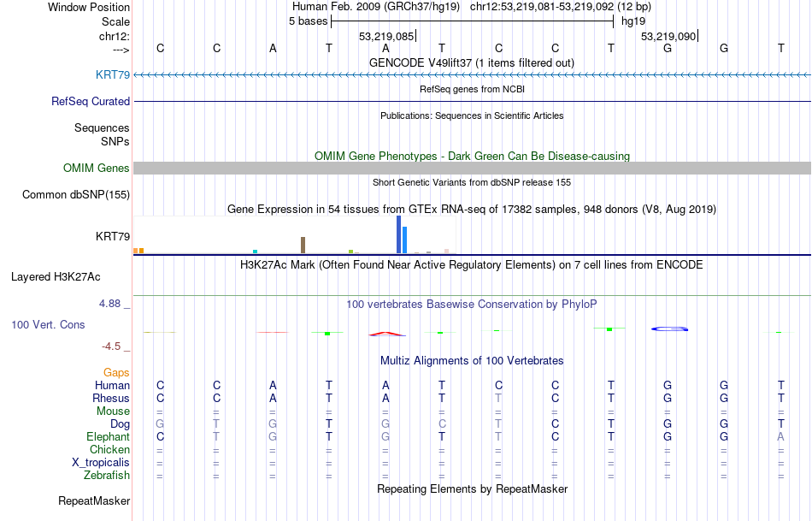Click the H3K27Ac Mark track title
This screenshot has width=812, height=521.
(x=471, y=264)
